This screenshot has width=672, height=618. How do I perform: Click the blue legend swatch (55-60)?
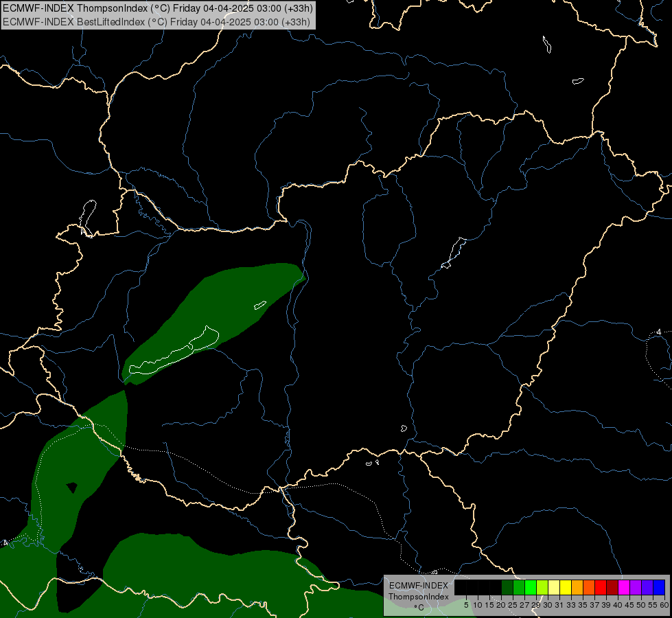tap(659, 587)
